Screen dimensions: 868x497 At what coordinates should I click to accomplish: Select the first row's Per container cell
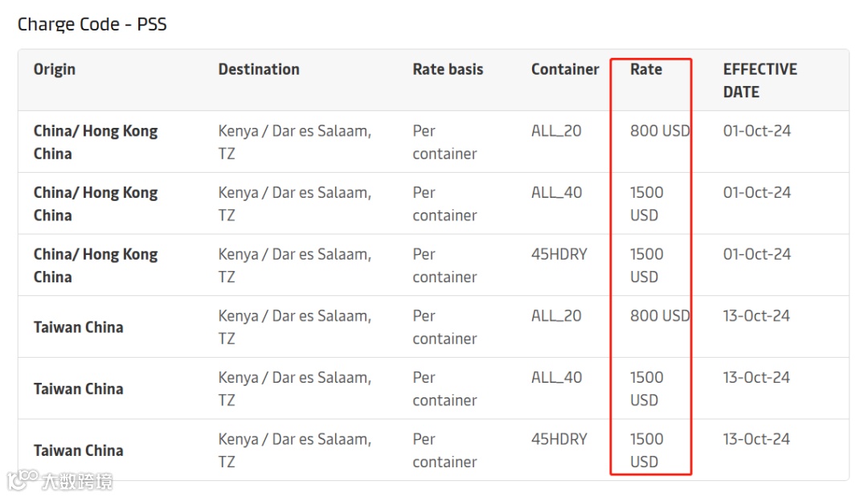click(x=444, y=142)
